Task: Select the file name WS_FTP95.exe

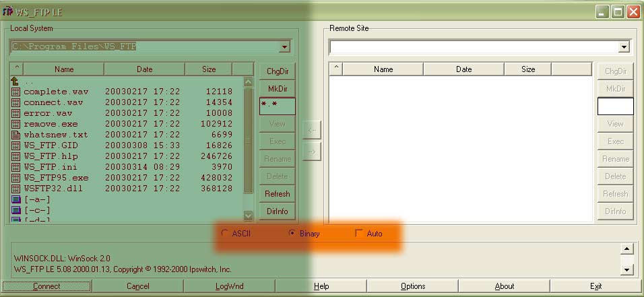Action: (56, 178)
